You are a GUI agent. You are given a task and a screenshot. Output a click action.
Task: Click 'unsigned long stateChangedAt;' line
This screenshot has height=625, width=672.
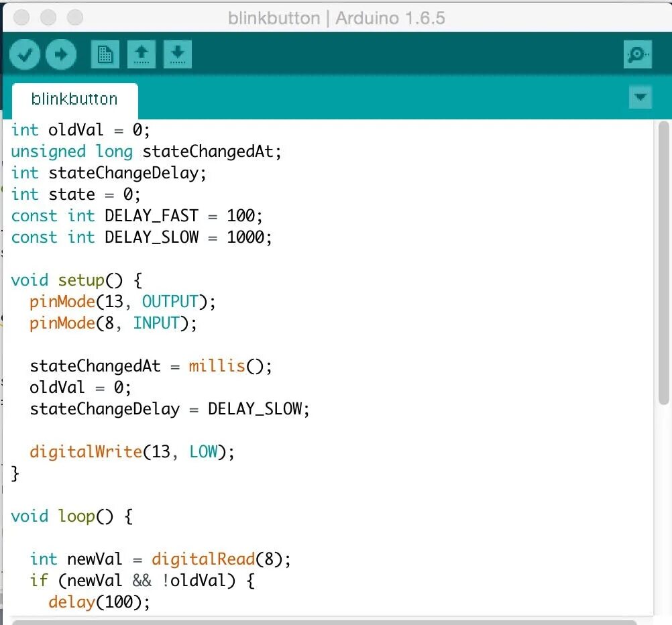tap(146, 152)
